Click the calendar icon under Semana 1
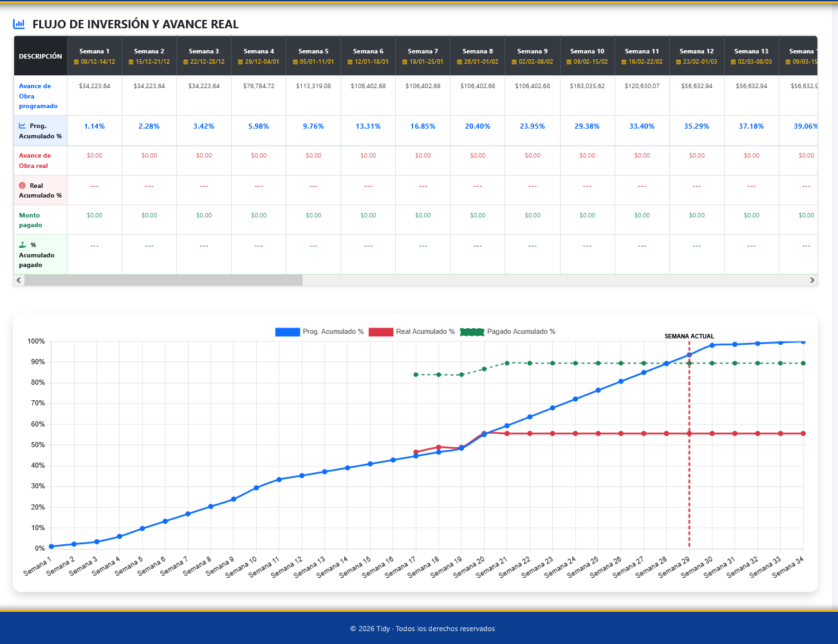 point(76,62)
